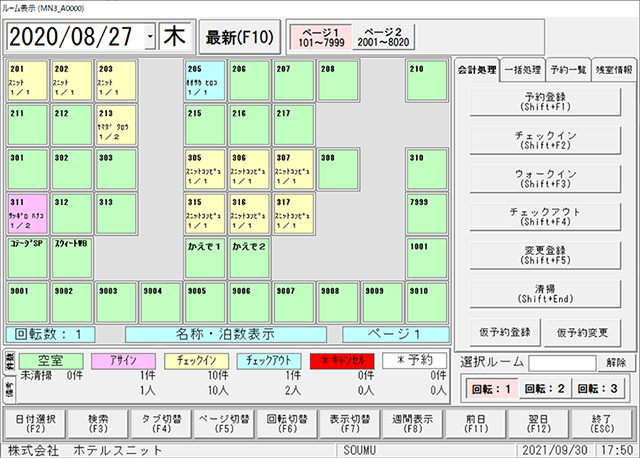Click the チェックイン yellow legend swatch
Viewport: 640px width, 458px height.
pos(196,361)
